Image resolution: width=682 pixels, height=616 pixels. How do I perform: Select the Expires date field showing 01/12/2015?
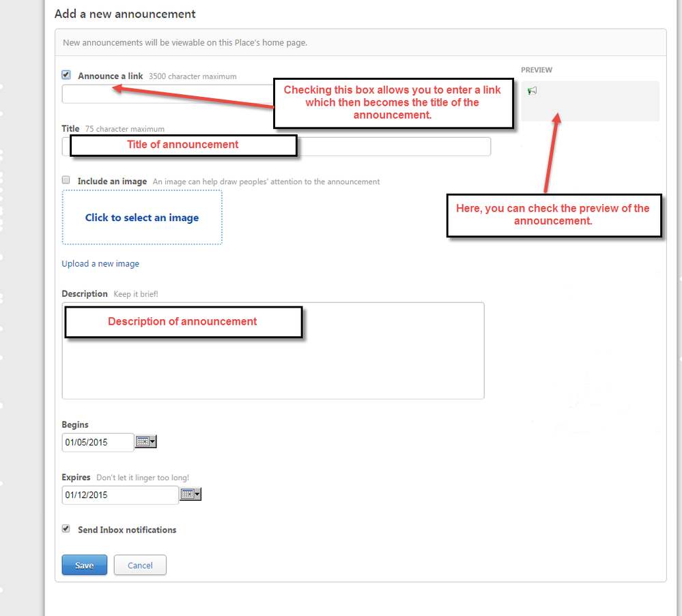pyautogui.click(x=119, y=495)
